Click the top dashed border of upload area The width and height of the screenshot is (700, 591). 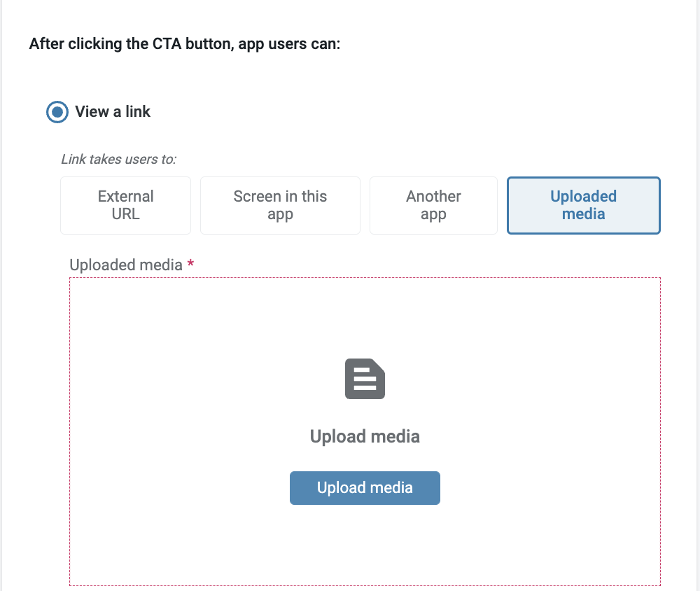tap(365, 278)
